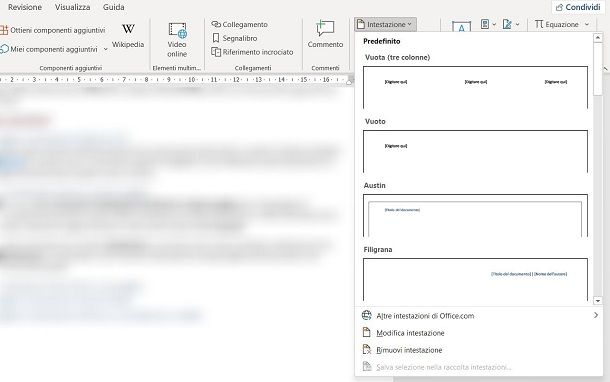The width and height of the screenshot is (610, 382).
Task: Select the Vuoto header thumbnail
Action: [x=475, y=151]
